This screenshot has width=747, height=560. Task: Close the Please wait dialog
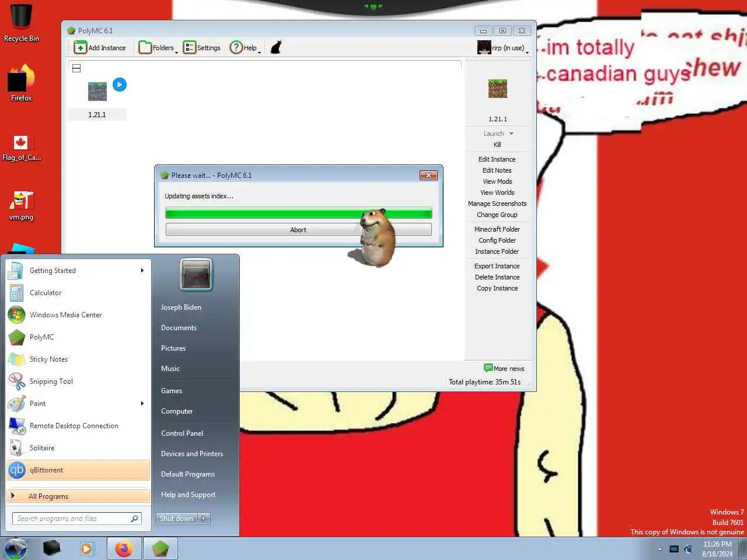(x=428, y=175)
